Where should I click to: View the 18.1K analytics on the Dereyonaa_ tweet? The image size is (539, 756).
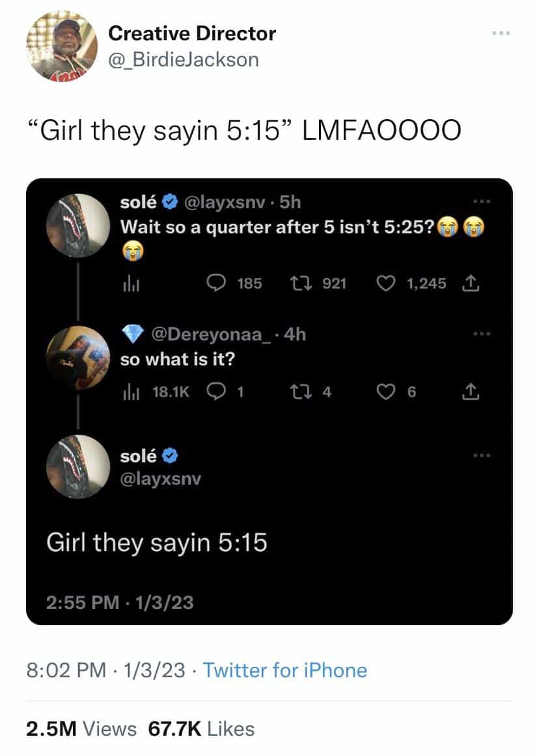[x=156, y=392]
